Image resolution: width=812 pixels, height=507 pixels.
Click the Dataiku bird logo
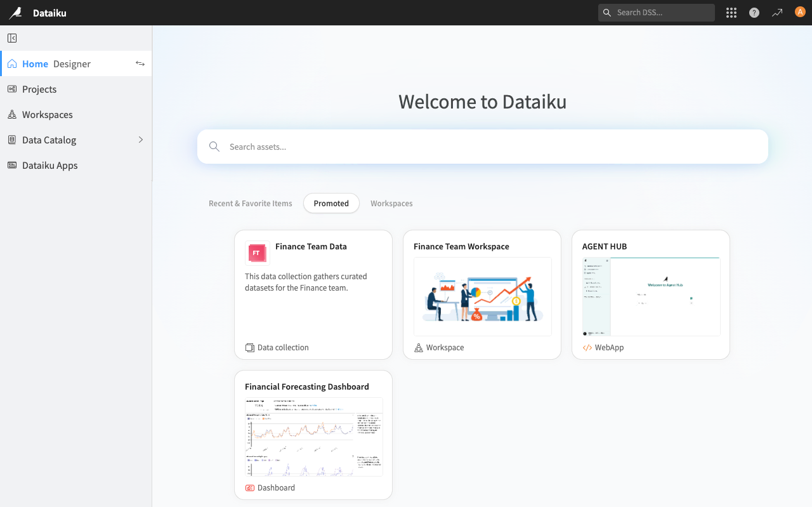(x=15, y=13)
